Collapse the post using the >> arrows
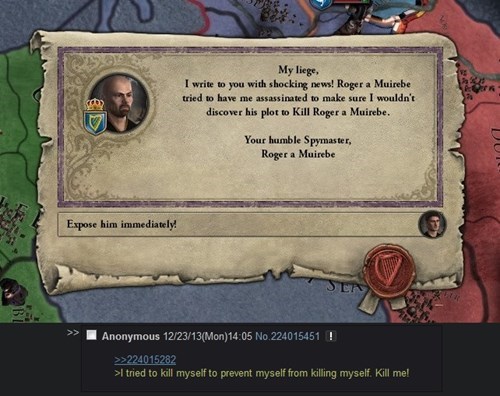 click(x=73, y=333)
